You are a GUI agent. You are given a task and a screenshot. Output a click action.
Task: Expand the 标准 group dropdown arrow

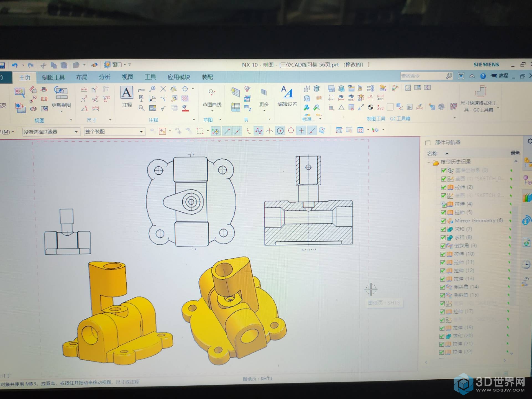[x=320, y=119]
